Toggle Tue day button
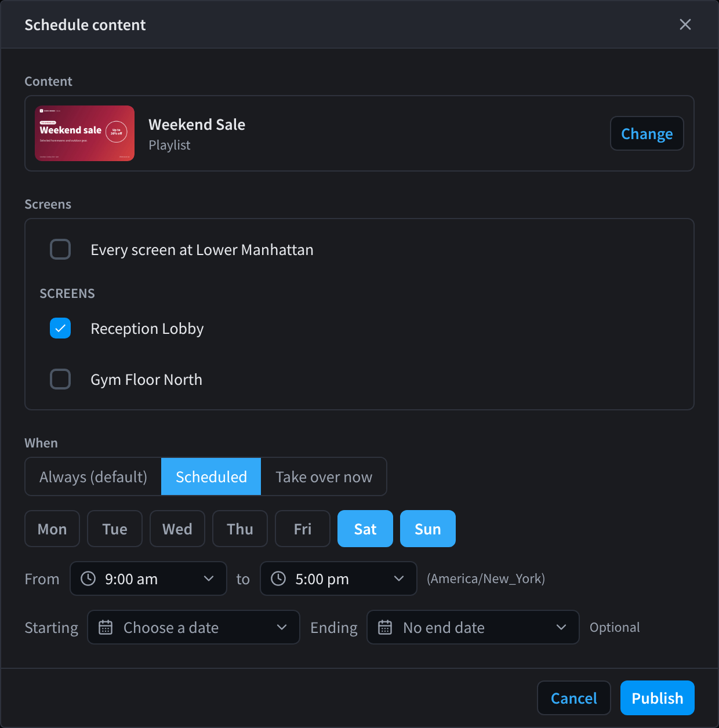The image size is (719, 728). pos(115,529)
